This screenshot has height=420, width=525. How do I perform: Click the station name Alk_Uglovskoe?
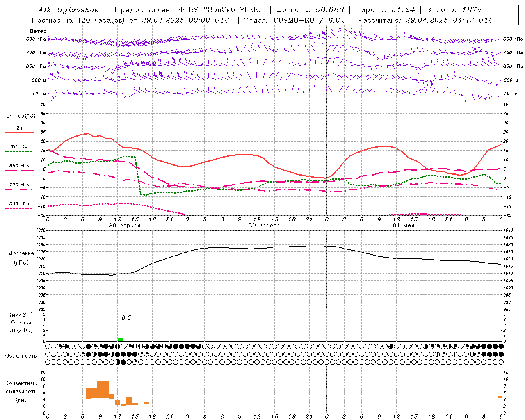[68, 10]
